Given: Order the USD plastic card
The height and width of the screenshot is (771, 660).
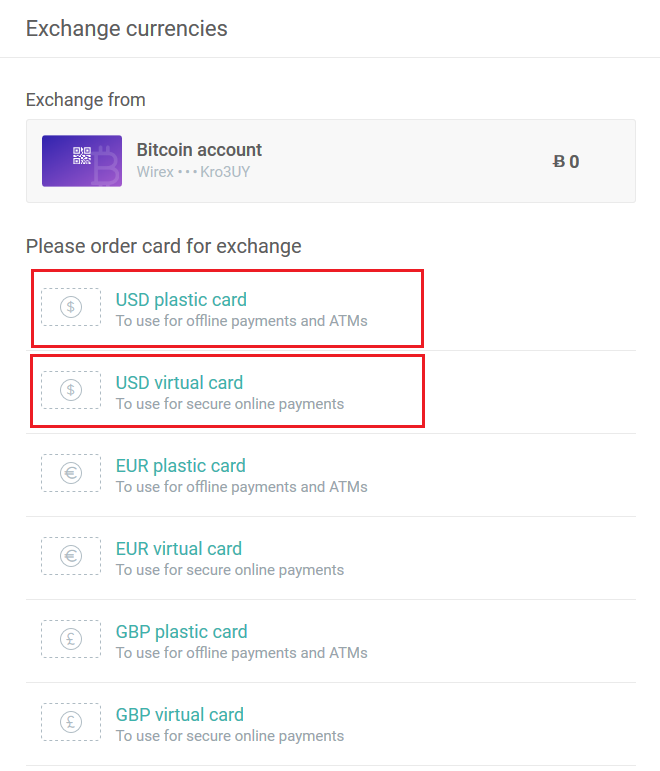Looking at the screenshot, I should click(181, 299).
